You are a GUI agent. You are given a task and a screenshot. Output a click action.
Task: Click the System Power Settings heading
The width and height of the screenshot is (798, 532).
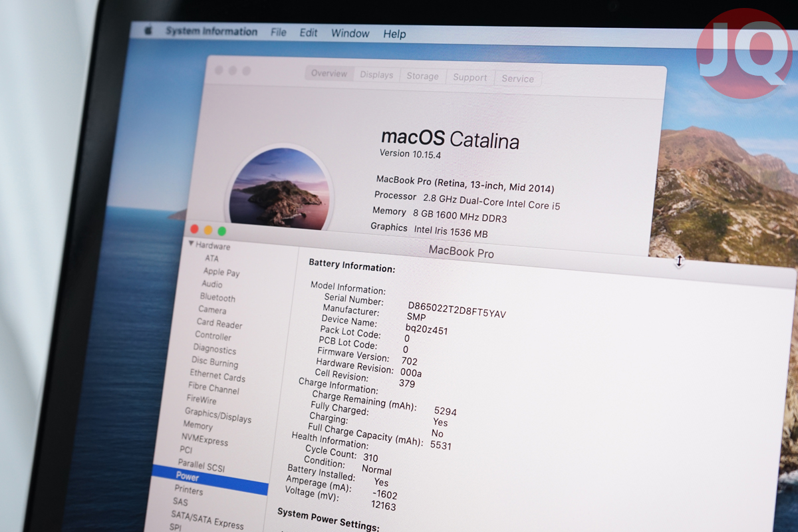(x=328, y=519)
